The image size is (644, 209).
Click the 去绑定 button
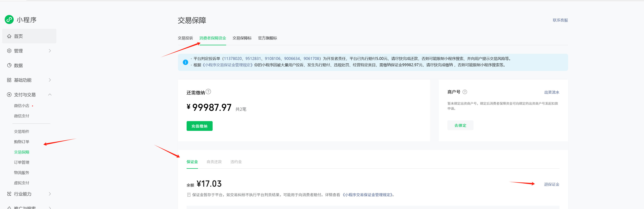[460, 125]
